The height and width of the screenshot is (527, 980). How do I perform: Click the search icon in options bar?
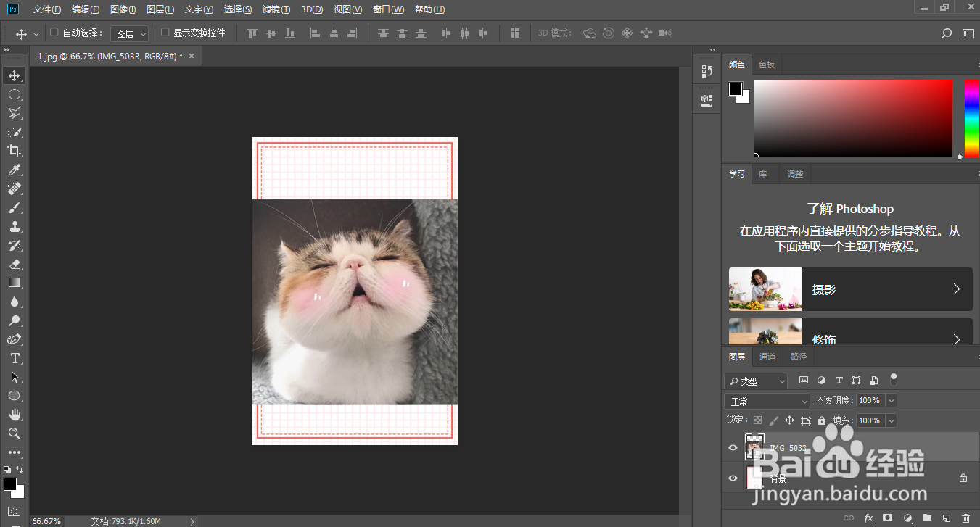click(946, 33)
